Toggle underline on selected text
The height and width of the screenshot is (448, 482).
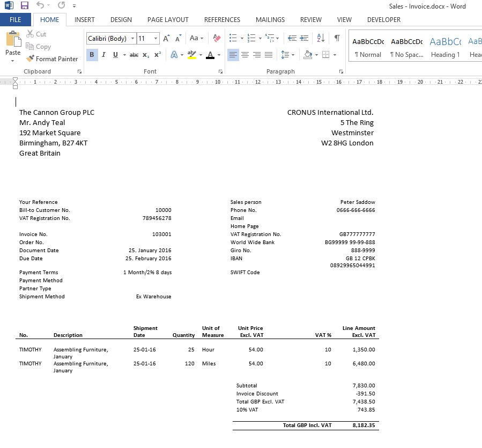[114, 54]
